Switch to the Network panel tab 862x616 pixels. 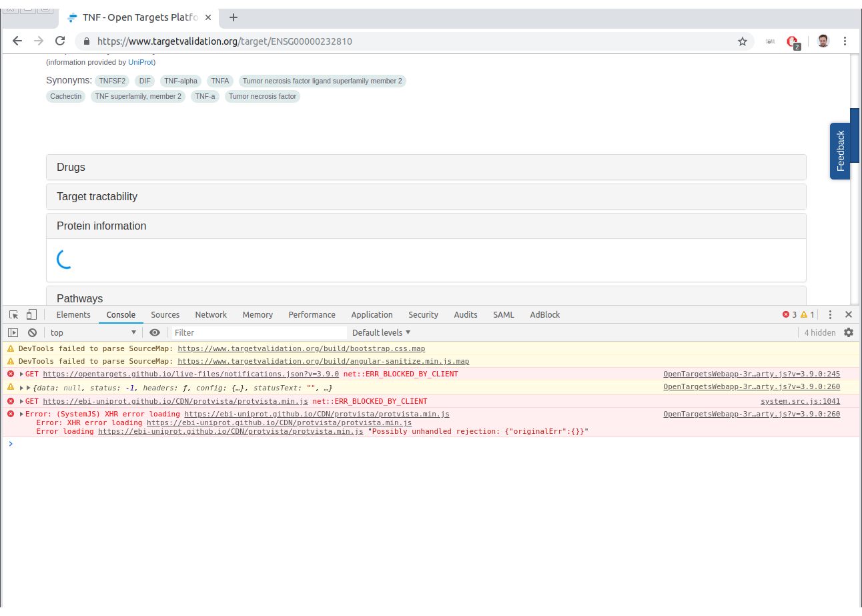[211, 314]
